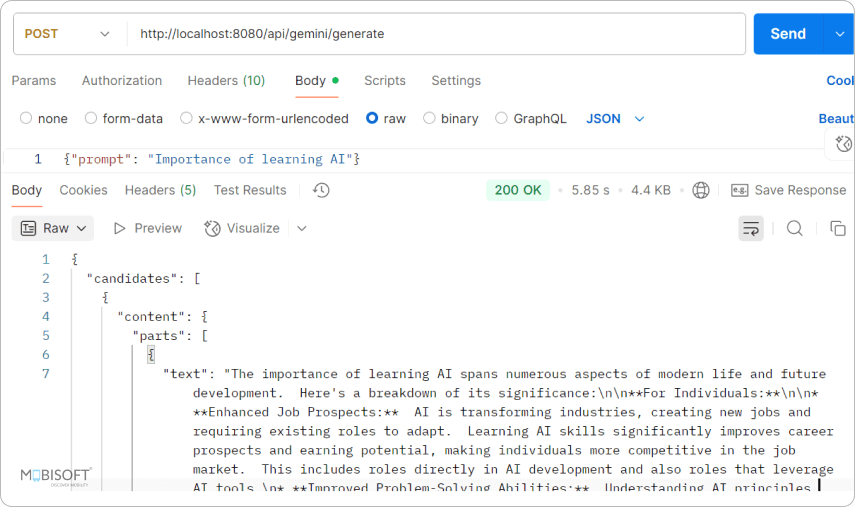Image resolution: width=855 pixels, height=507 pixels.
Task: Open the Preview response view
Action: pos(148,228)
